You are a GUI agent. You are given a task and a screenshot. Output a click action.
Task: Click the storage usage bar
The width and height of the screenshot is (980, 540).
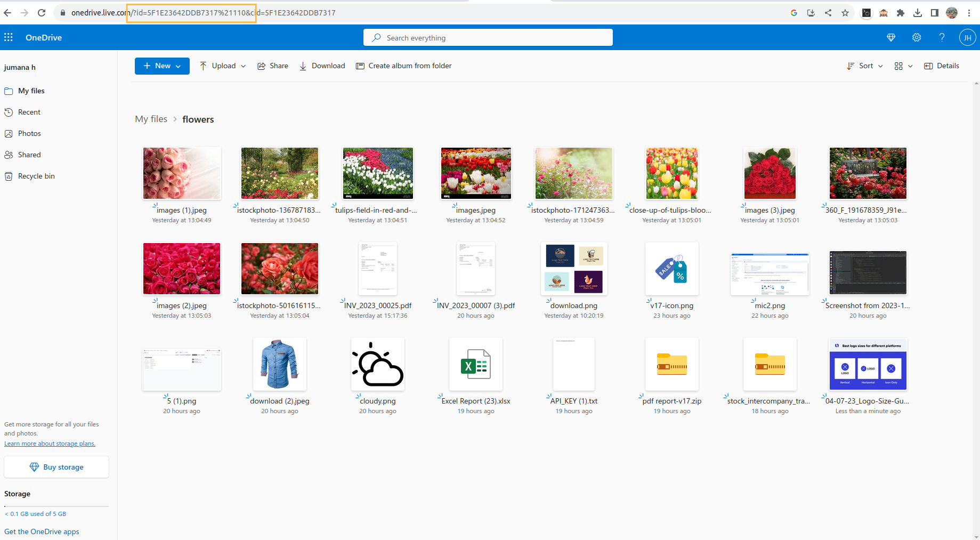coord(56,506)
